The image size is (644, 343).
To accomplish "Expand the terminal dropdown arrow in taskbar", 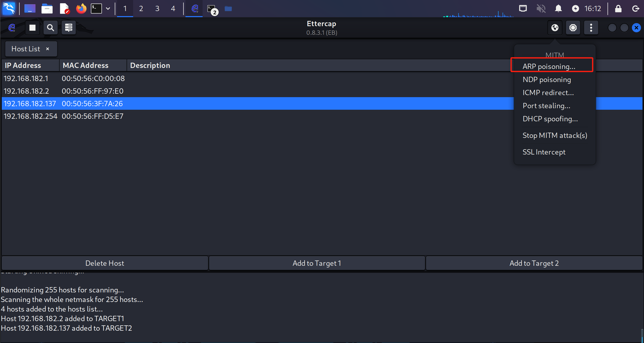I will click(108, 9).
